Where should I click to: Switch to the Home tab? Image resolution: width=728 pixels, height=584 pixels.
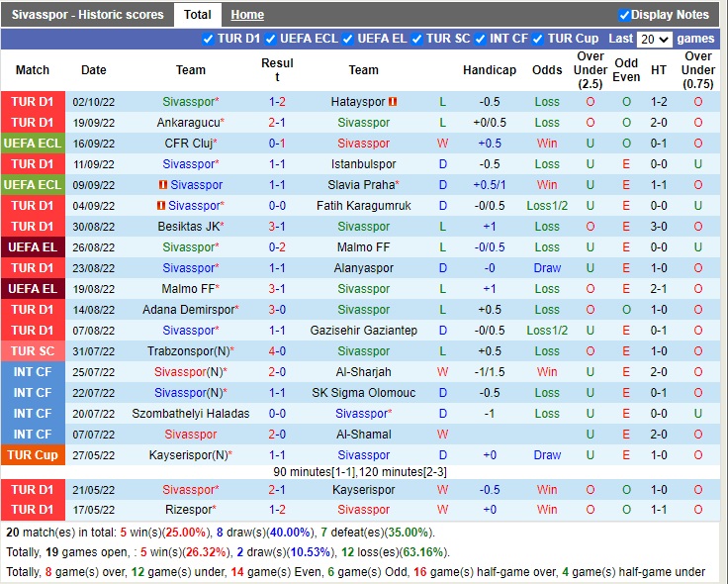[x=247, y=15]
